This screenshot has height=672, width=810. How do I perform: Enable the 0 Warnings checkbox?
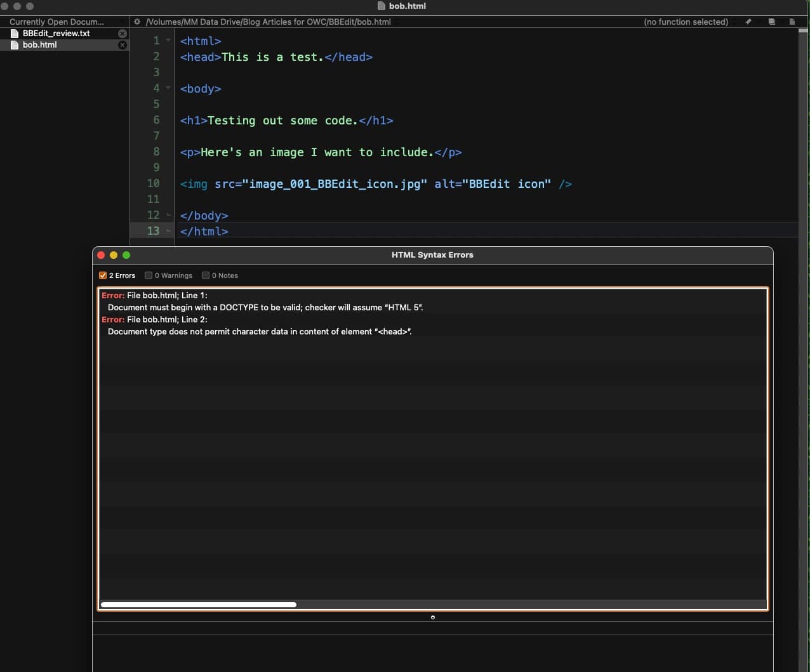coord(149,275)
